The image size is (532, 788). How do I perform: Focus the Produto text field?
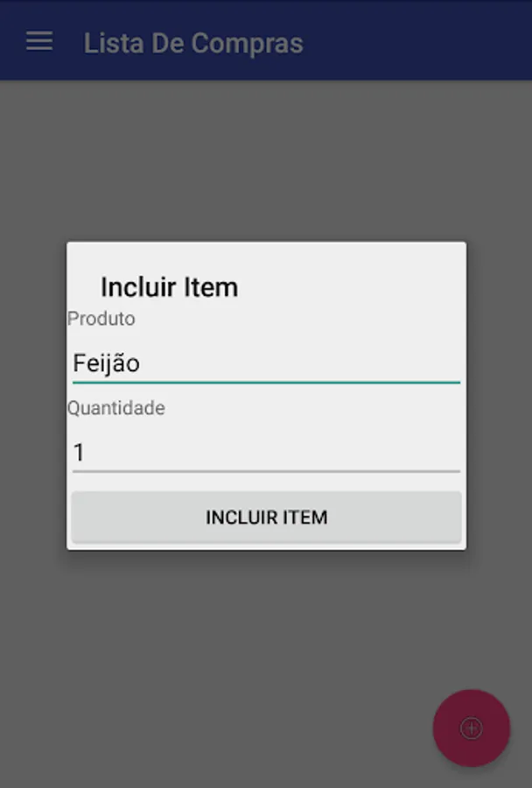[266, 363]
